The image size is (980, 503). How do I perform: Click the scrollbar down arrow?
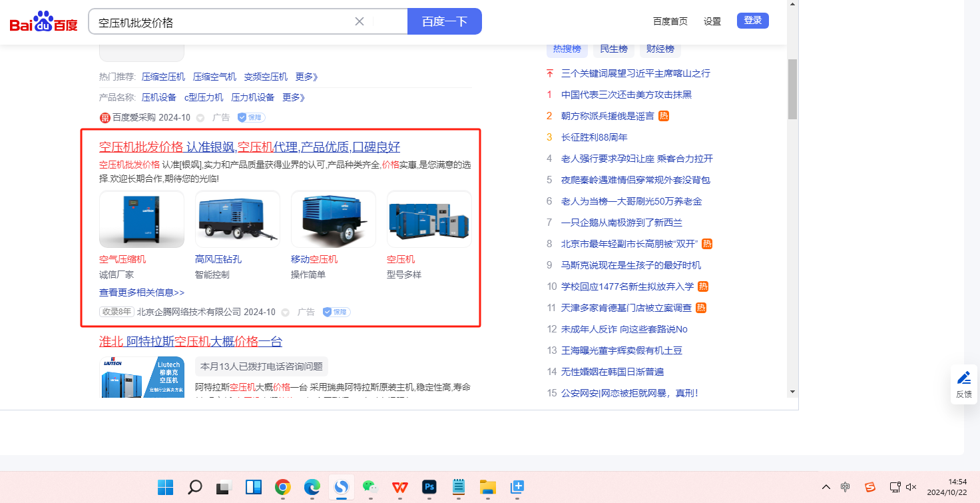[x=792, y=391]
